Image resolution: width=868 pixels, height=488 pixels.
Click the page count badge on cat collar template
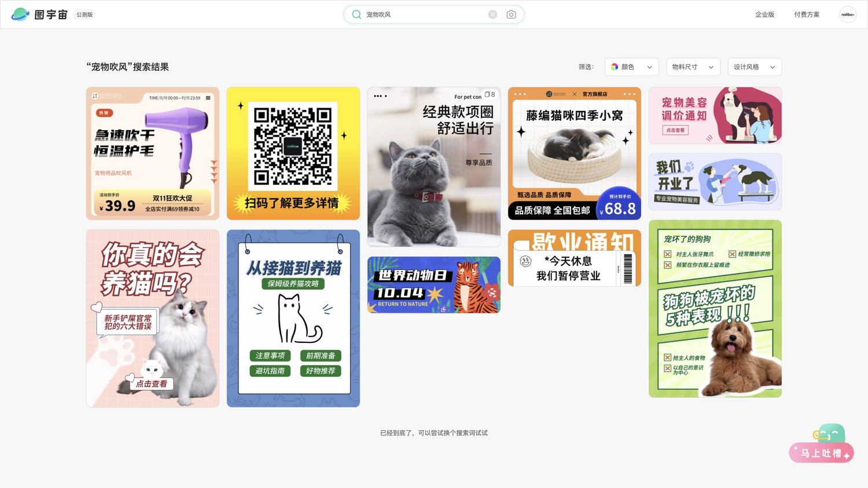click(x=490, y=94)
